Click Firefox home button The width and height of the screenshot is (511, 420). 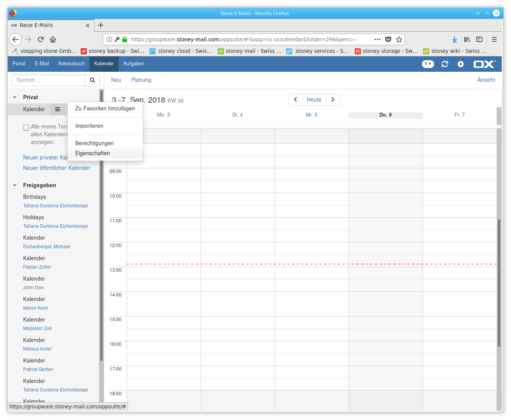pyautogui.click(x=53, y=39)
